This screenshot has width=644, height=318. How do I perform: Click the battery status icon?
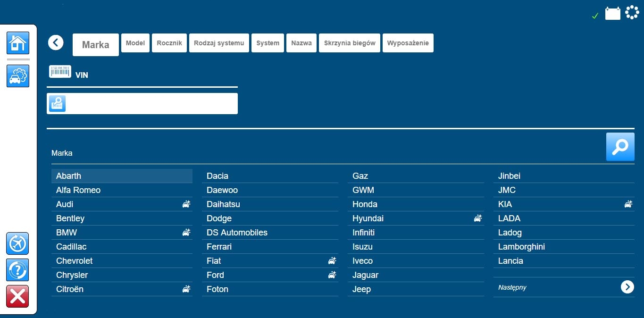coord(613,13)
